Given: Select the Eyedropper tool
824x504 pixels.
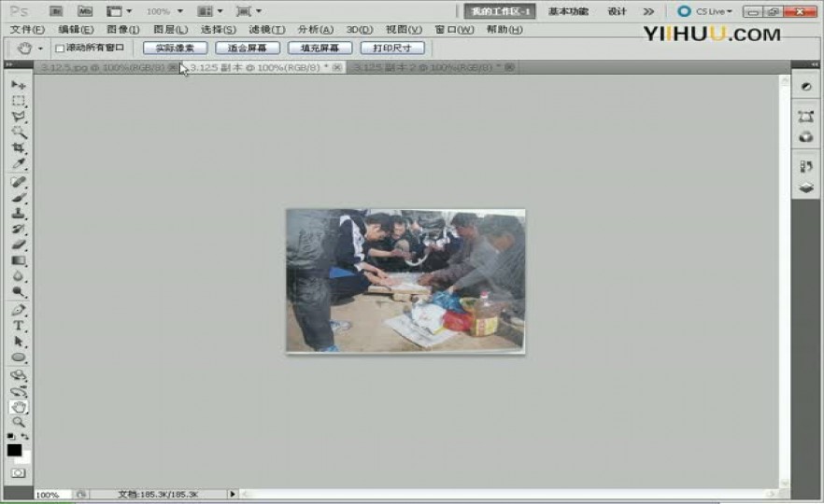Looking at the screenshot, I should [x=19, y=164].
